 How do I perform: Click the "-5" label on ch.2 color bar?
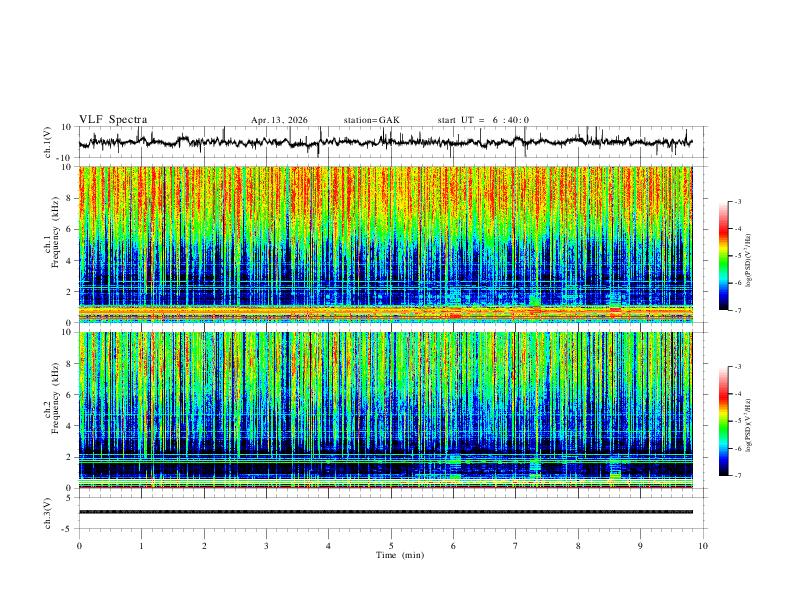[738, 421]
